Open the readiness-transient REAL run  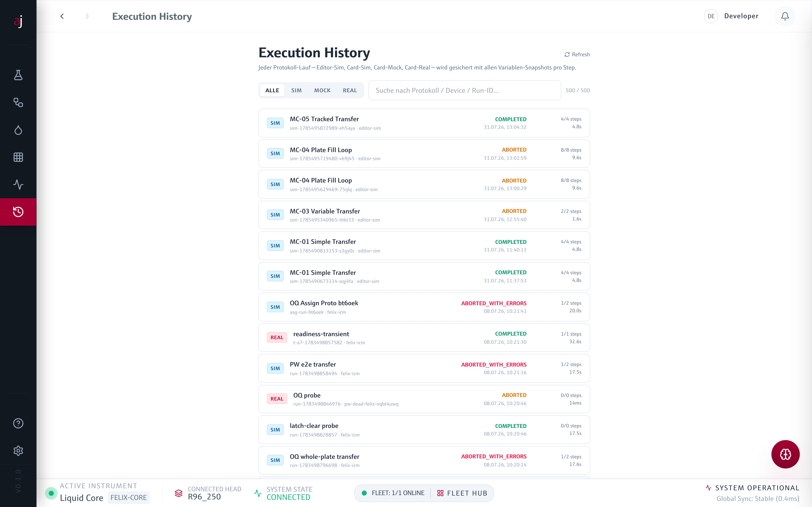424,338
